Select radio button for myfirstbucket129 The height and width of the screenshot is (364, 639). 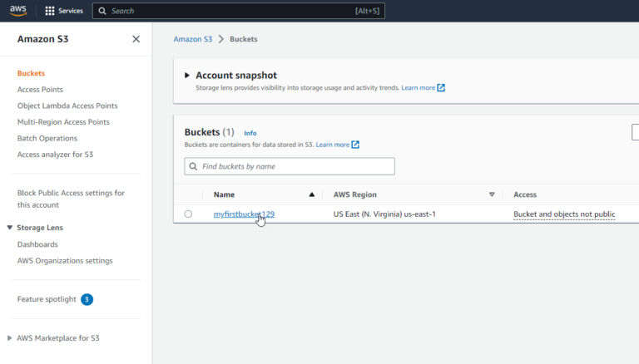click(188, 214)
